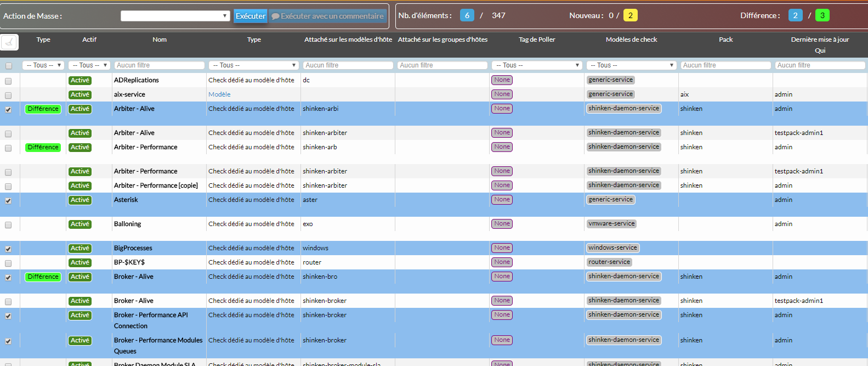Image resolution: width=868 pixels, height=366 pixels.
Task: Click the Activé badge on ADReplications row
Action: click(80, 81)
